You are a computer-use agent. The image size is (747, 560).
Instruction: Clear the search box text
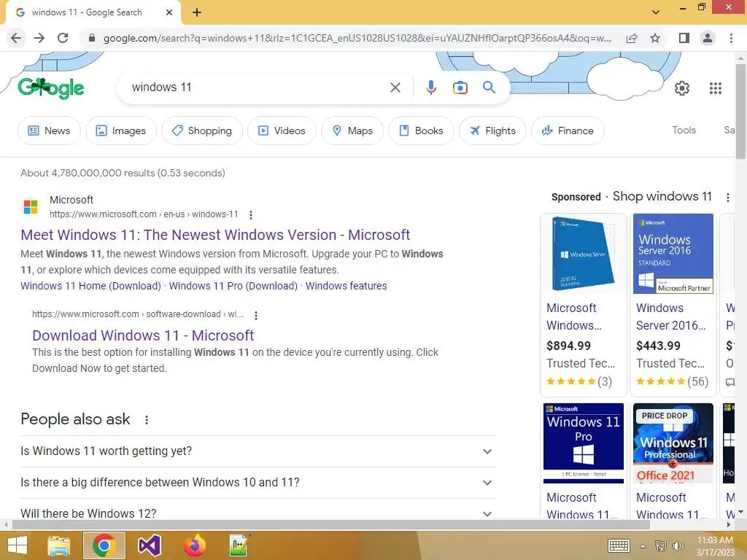pyautogui.click(x=395, y=87)
